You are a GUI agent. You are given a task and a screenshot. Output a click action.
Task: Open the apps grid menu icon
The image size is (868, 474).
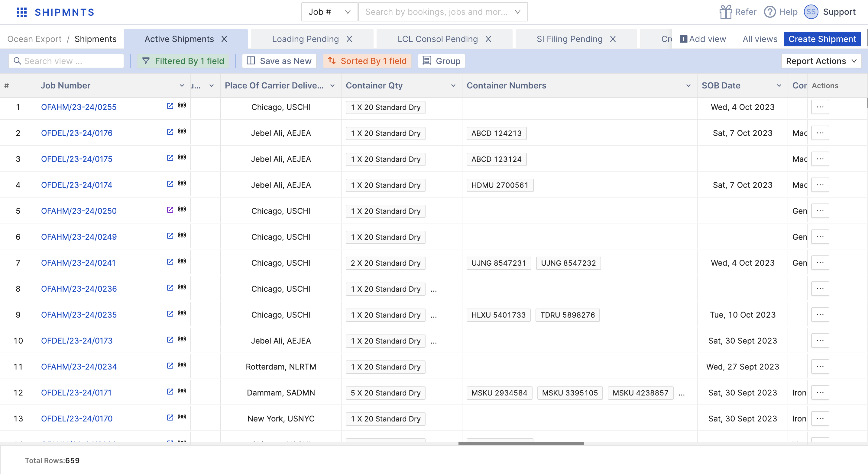point(21,12)
